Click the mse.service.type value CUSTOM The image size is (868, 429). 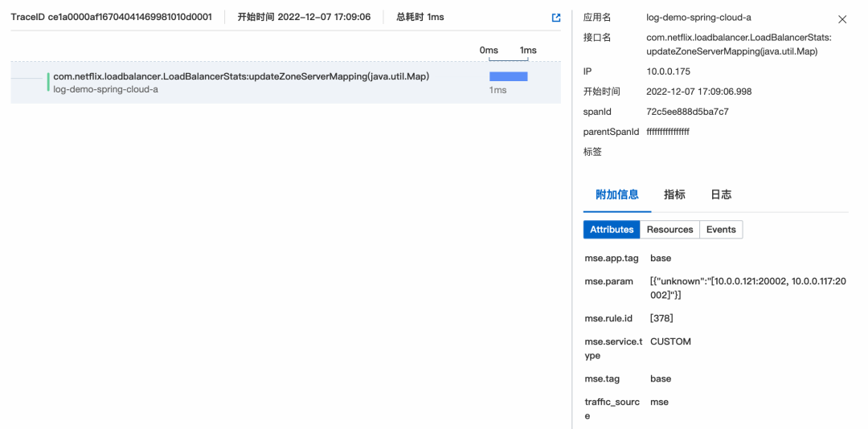tap(671, 341)
